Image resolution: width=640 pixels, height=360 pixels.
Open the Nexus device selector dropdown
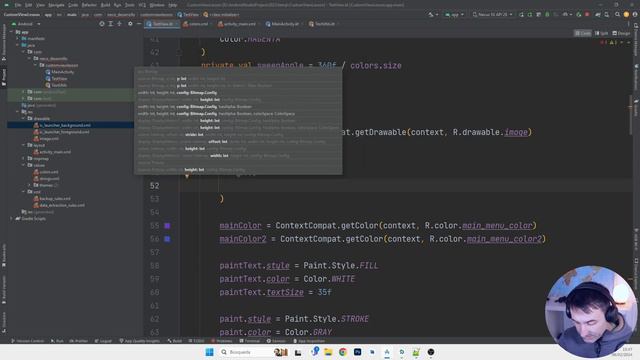(x=492, y=15)
